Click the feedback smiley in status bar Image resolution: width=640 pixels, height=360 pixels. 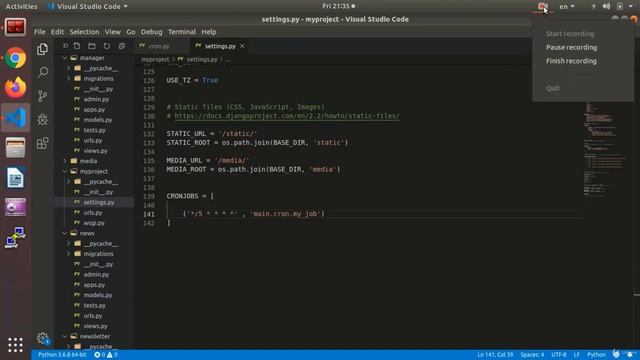tap(616, 355)
